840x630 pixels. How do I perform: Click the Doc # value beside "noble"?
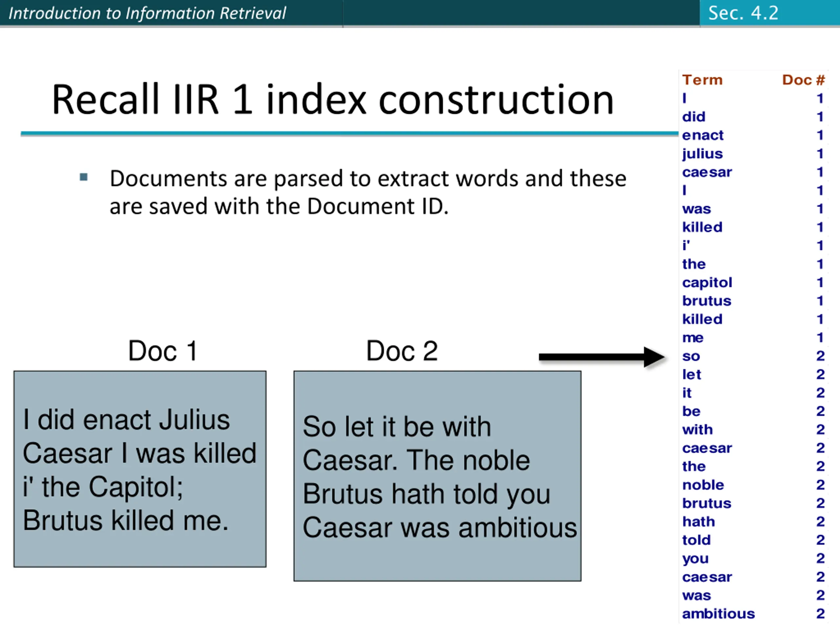pyautogui.click(x=820, y=485)
